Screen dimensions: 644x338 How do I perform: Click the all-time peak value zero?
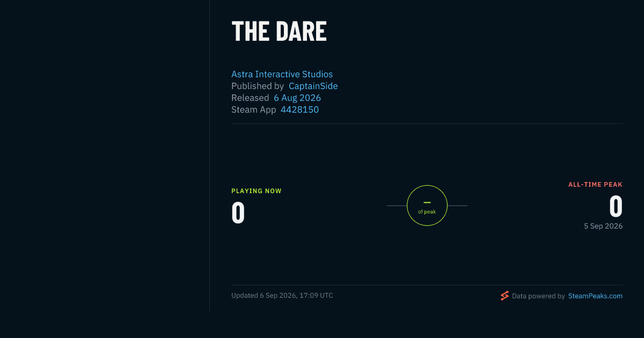[x=616, y=206]
